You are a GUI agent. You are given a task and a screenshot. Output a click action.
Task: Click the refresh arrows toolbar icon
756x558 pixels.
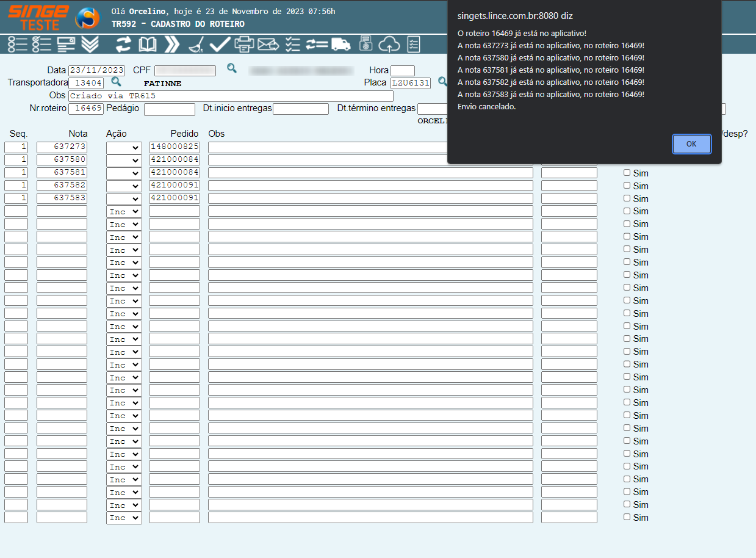[124, 44]
